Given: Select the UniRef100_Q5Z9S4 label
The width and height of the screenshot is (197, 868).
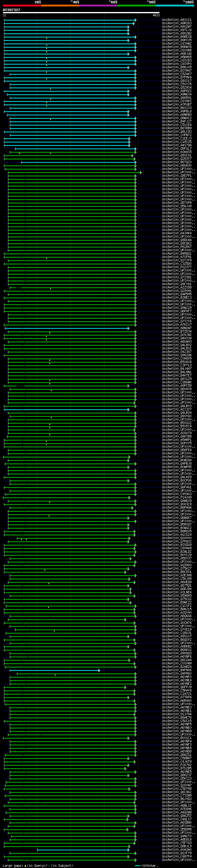Looking at the screenshot, I should pos(177,88).
